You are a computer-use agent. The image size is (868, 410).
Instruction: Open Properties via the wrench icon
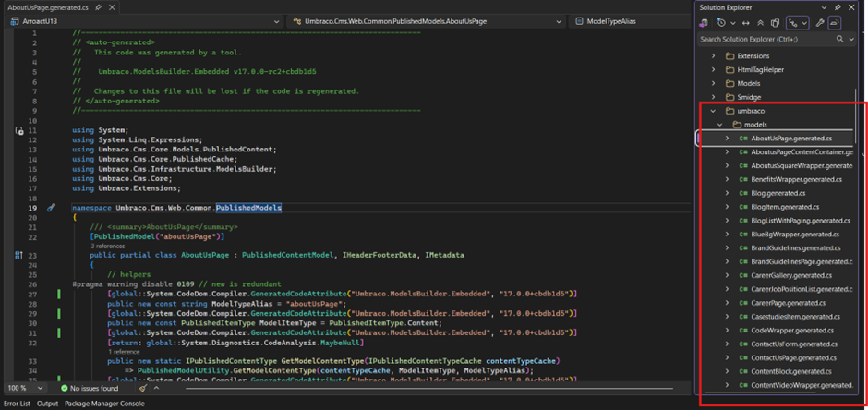tap(820, 23)
